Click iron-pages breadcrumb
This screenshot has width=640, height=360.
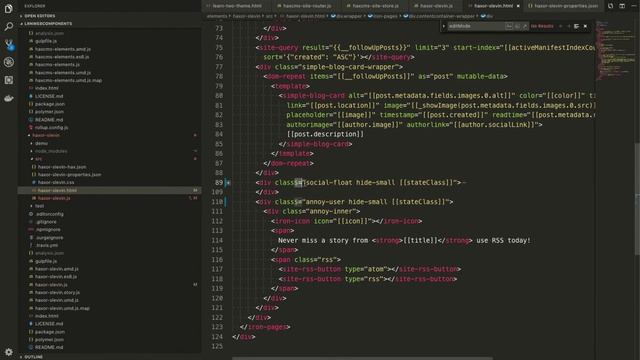(383, 16)
